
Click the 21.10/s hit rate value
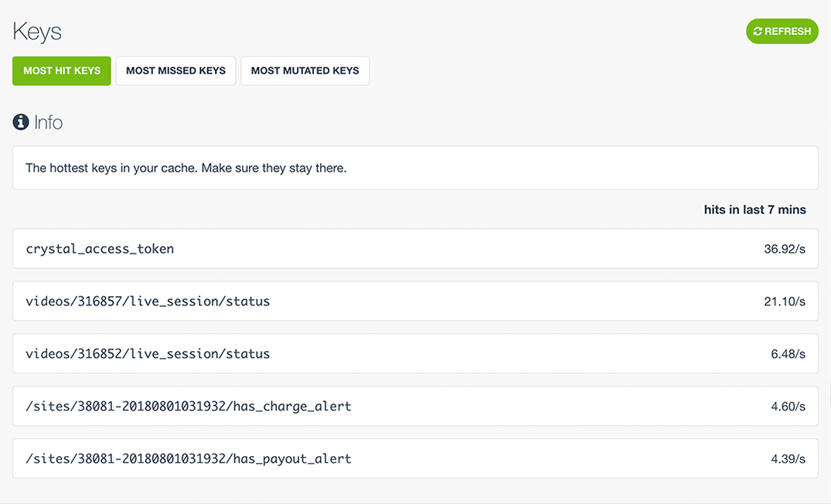788,301
